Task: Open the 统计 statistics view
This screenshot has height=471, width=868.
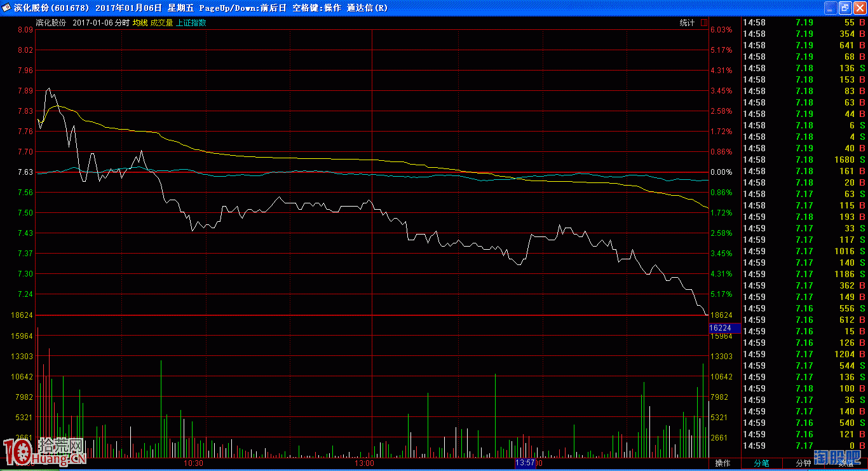Action: click(x=687, y=23)
